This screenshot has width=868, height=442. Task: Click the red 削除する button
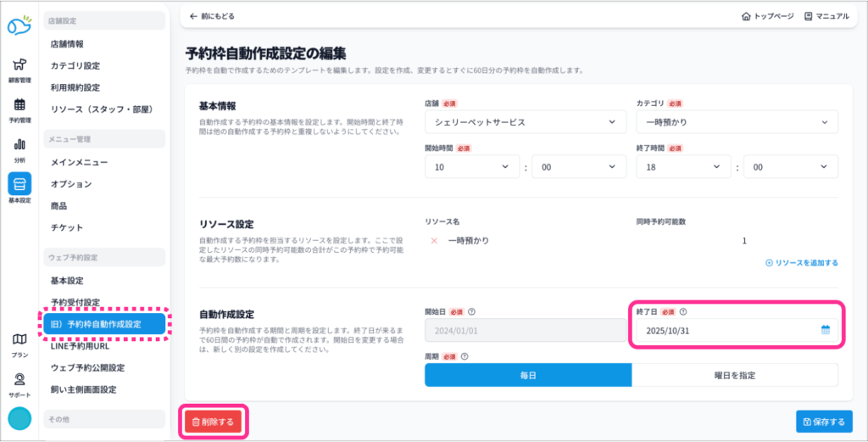point(214,421)
